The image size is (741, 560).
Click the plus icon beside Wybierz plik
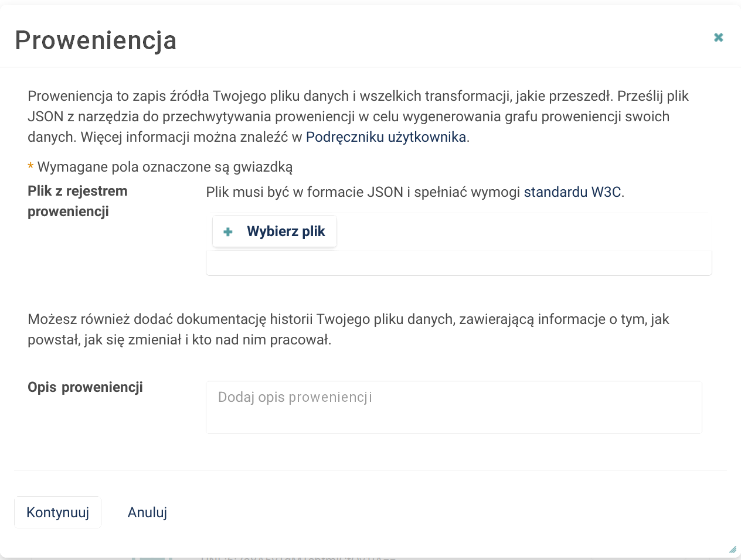point(228,232)
